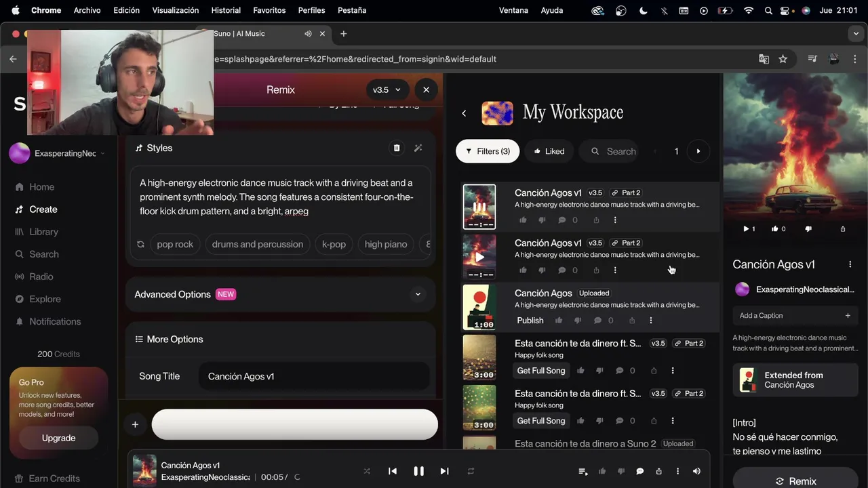Delete styles with the trash icon
868x488 pixels.
397,148
